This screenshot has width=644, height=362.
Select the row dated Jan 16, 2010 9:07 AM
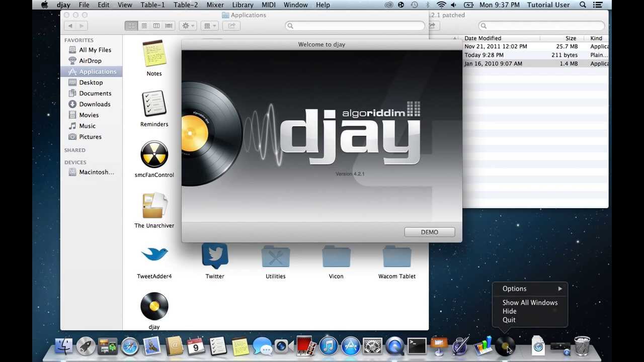535,63
